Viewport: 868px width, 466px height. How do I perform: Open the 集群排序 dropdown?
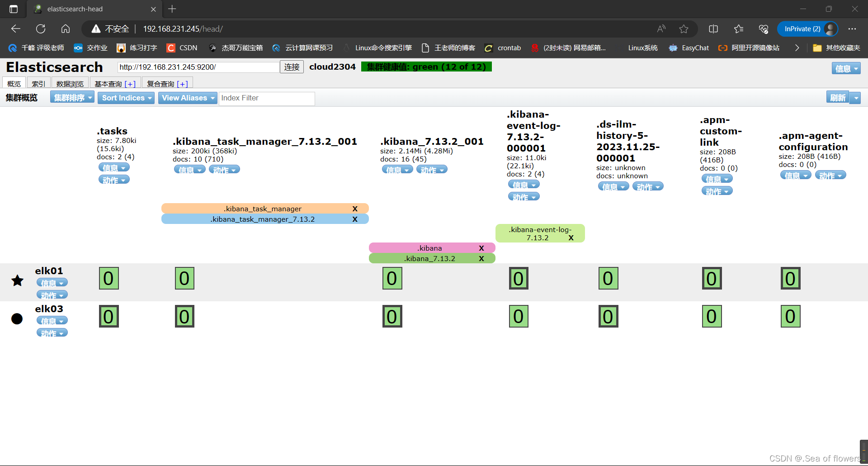coord(72,98)
